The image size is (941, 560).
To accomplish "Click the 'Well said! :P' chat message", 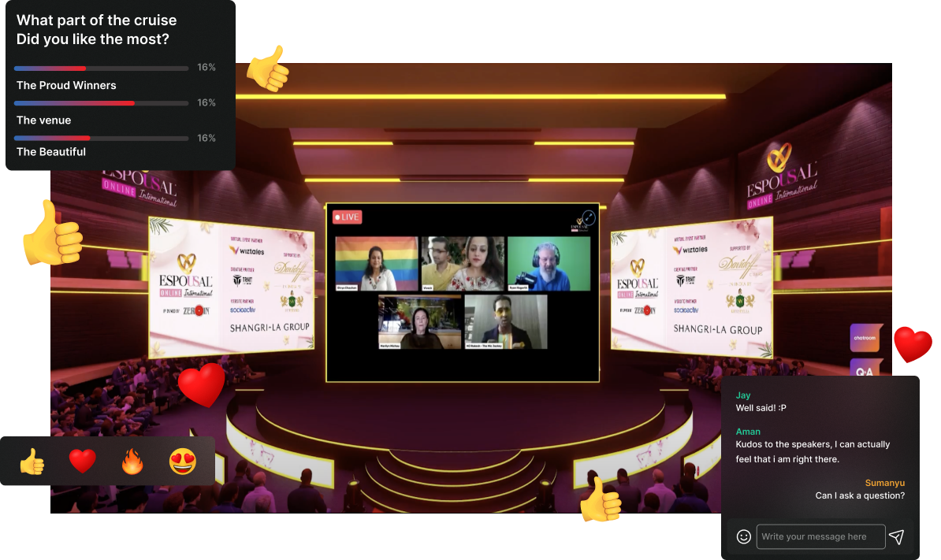I will click(x=761, y=408).
